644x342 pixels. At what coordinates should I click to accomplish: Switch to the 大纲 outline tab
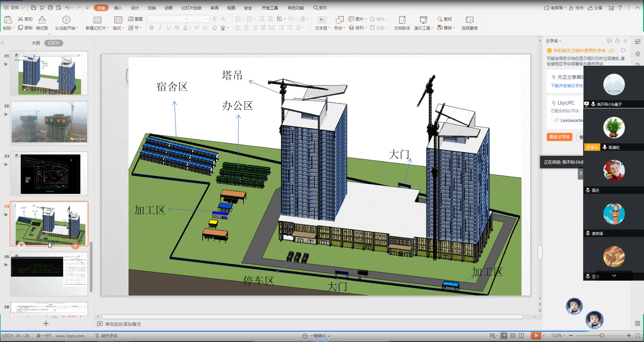click(x=36, y=43)
